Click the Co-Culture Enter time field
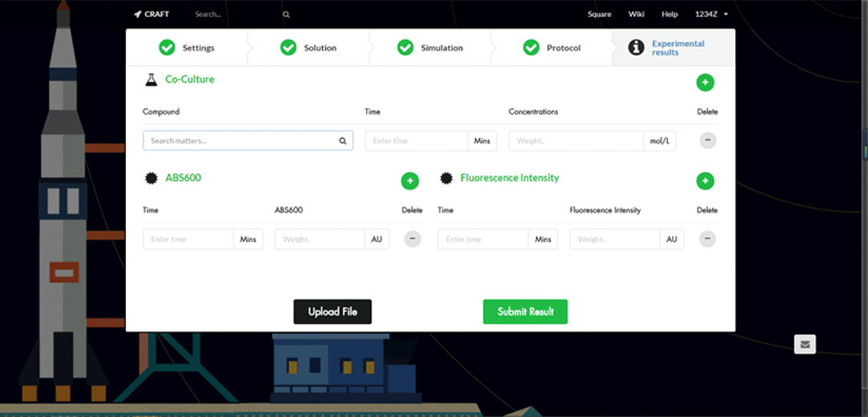Image resolution: width=868 pixels, height=417 pixels. click(x=416, y=141)
